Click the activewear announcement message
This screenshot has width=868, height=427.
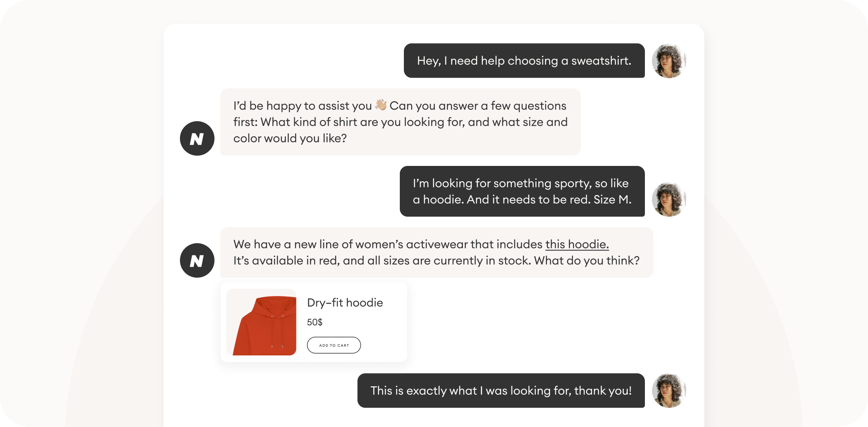click(x=436, y=252)
